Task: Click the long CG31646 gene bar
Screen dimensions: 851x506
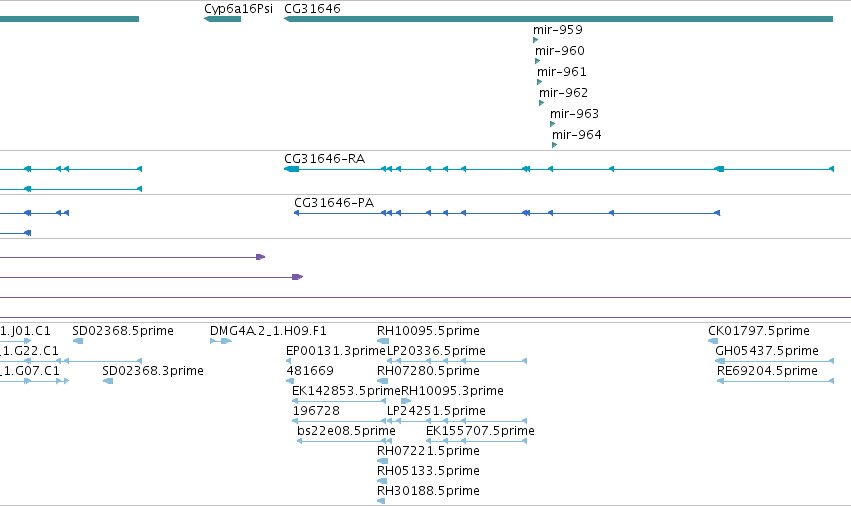Action: point(558,19)
